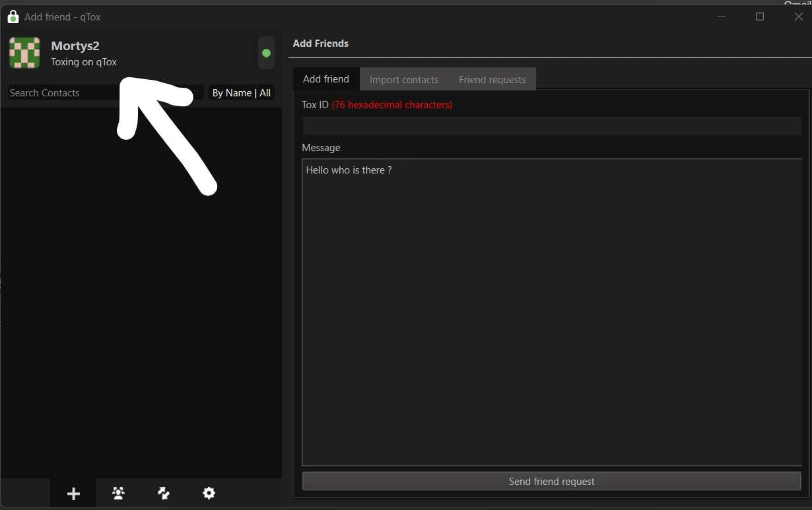Click the Mortys2 profile avatar picture
The width and height of the screenshot is (812, 510).
(x=24, y=53)
